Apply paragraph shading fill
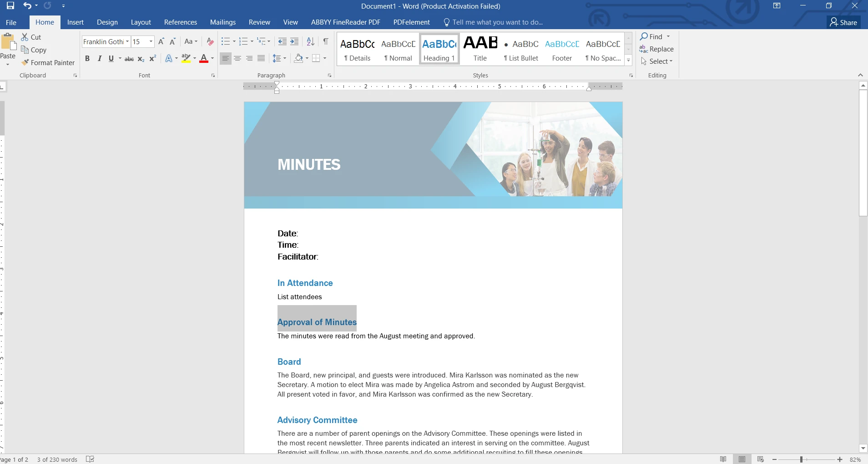868x464 pixels. 298,58
